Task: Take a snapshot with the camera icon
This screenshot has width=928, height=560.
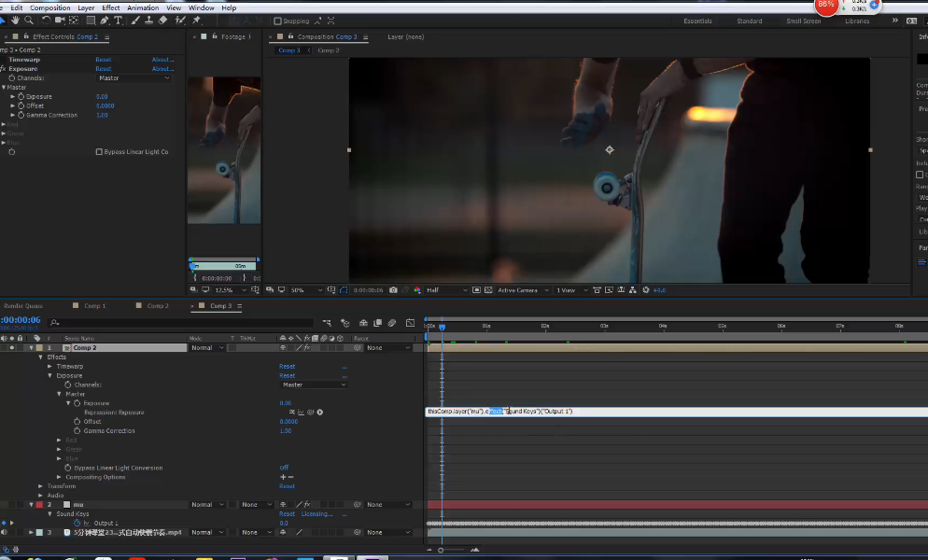Action: (393, 290)
